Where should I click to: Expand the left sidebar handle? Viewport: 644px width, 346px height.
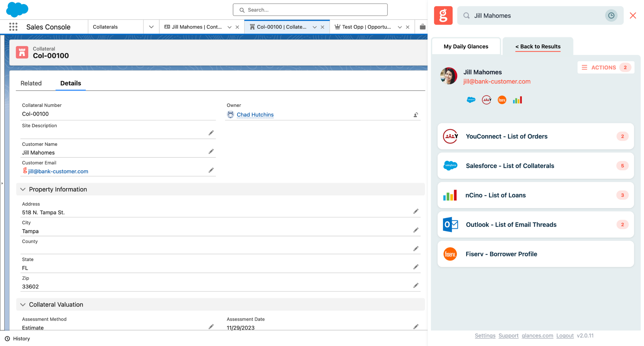[2, 183]
